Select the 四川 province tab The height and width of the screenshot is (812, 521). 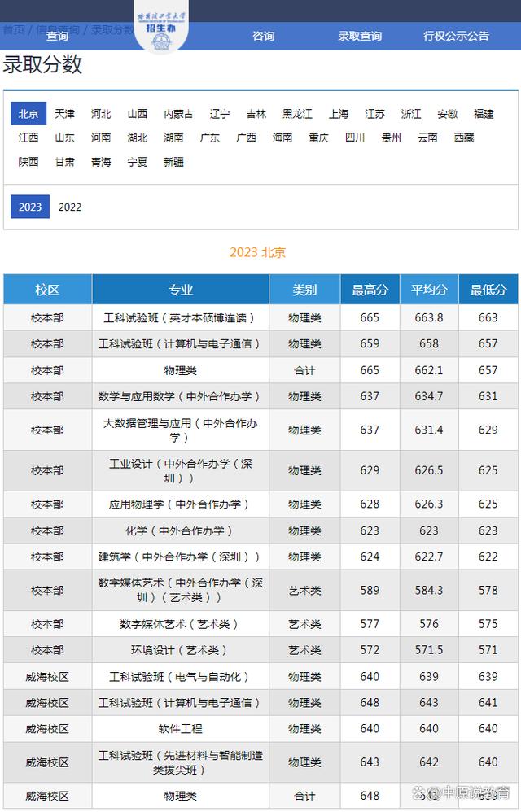point(355,138)
